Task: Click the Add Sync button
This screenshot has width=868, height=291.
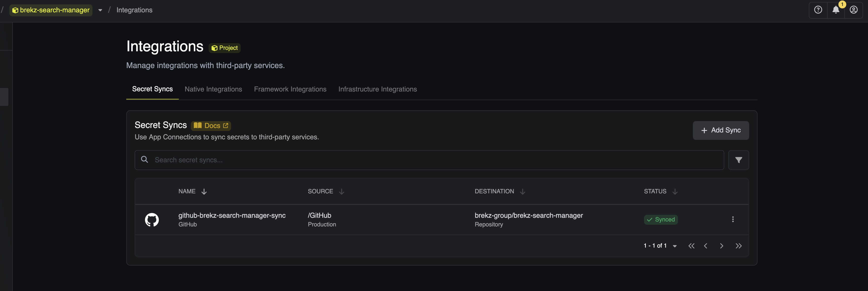Action: point(720,130)
